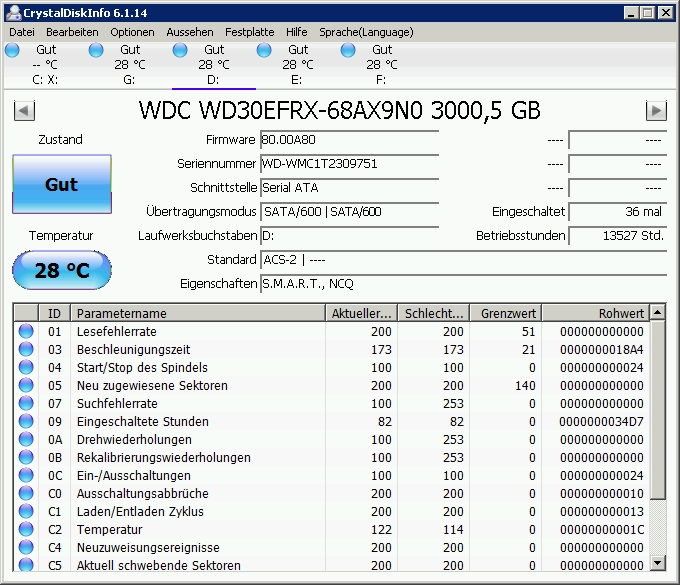Viewport: 680px width, 585px height.
Task: Sort by the Schlecht... column header
Action: click(x=433, y=313)
